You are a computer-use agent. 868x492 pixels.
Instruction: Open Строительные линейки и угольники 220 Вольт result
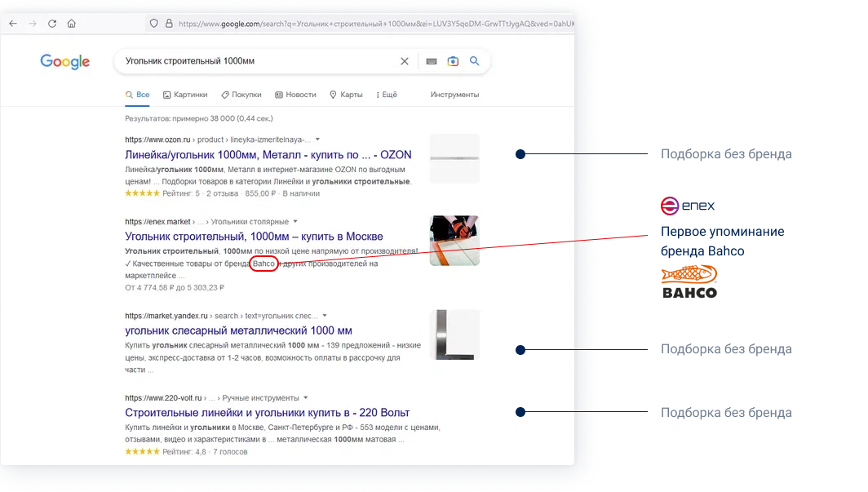[x=267, y=413]
